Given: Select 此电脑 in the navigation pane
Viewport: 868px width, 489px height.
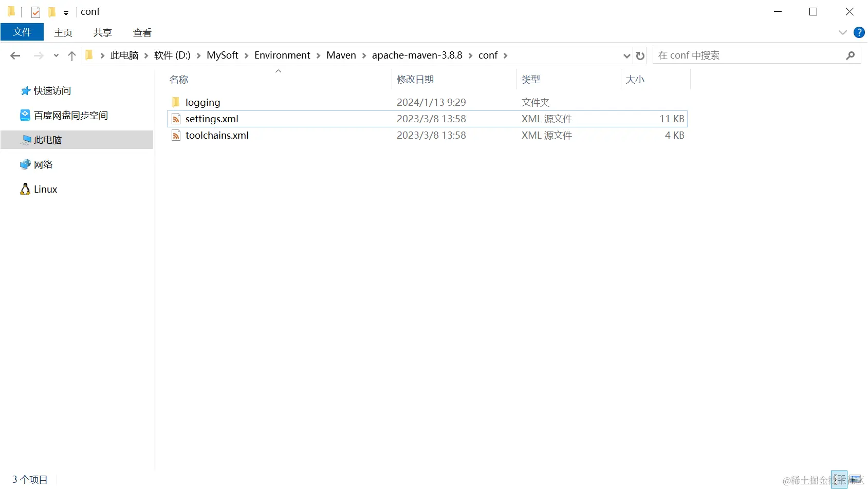Looking at the screenshot, I should click(x=77, y=140).
